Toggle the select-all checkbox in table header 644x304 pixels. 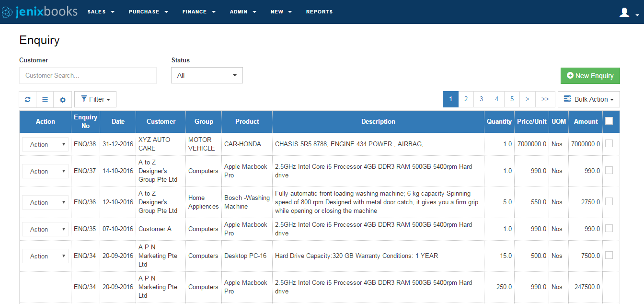609,121
